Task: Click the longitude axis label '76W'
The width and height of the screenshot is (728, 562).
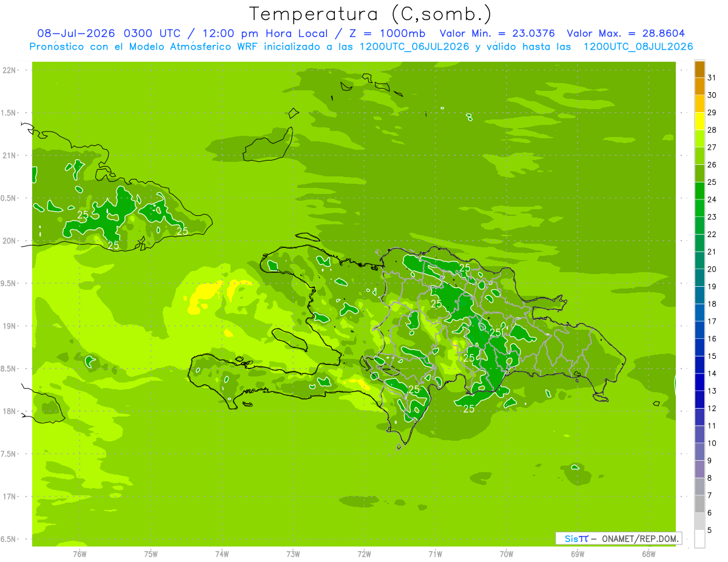Action: pos(79,554)
